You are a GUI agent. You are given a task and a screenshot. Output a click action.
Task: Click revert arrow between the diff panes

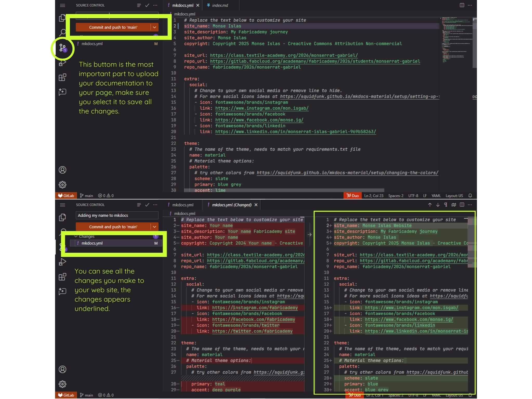(309, 235)
